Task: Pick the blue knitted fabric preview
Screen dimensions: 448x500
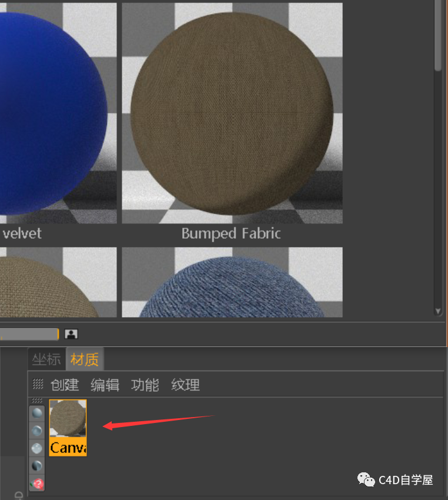Action: coord(232,282)
